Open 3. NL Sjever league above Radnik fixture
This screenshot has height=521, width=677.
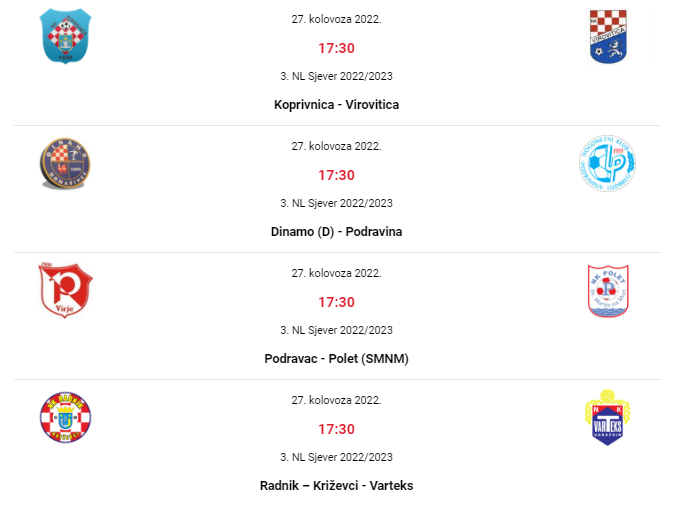pos(336,457)
